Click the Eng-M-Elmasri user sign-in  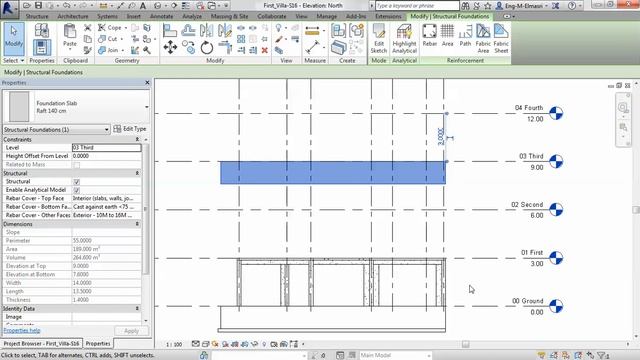pyautogui.click(x=522, y=6)
